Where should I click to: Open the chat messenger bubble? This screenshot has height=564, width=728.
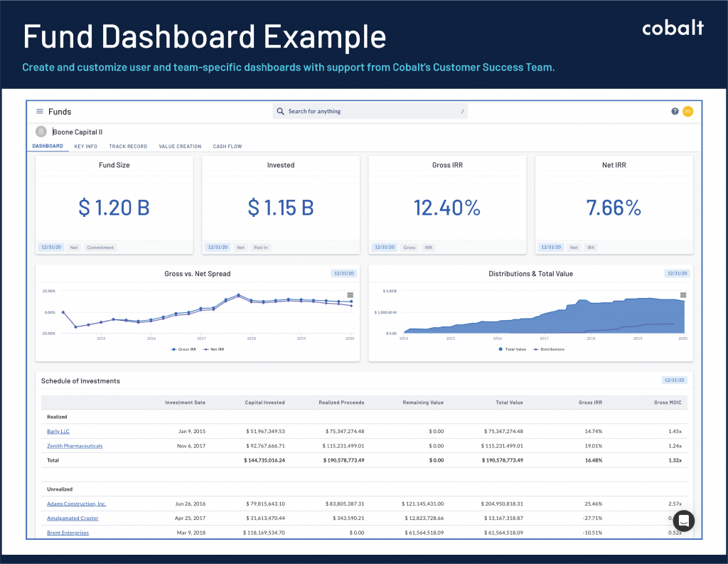coord(683,521)
